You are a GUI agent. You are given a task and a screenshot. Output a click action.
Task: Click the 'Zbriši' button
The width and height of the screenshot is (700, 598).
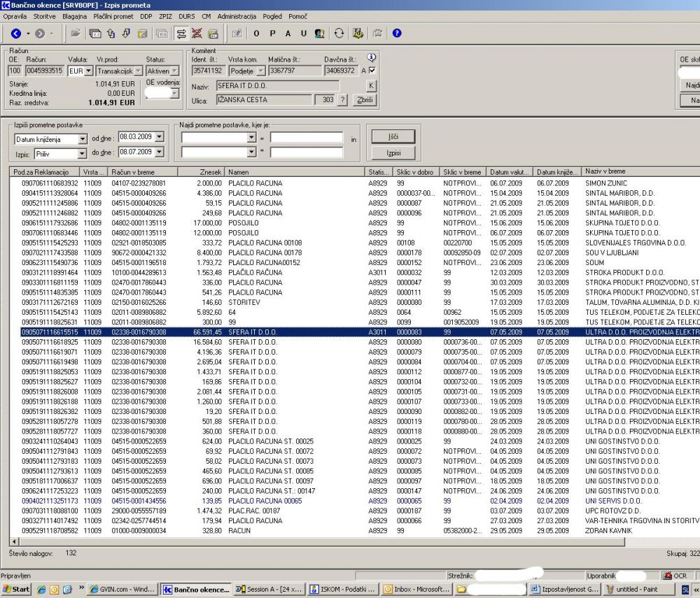tap(365, 100)
